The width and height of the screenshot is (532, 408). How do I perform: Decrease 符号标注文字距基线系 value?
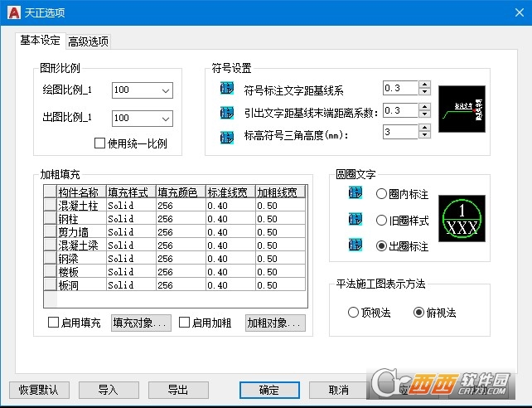pyautogui.click(x=424, y=92)
